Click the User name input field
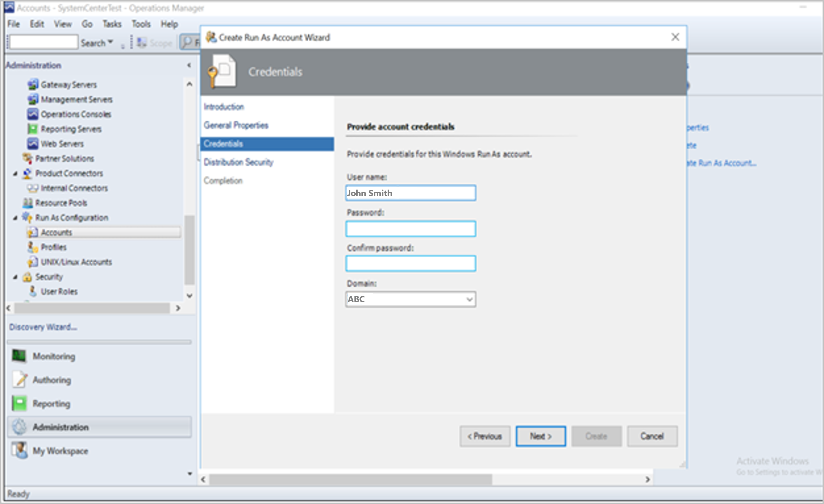Screen dimensions: 824x504 coord(410,192)
